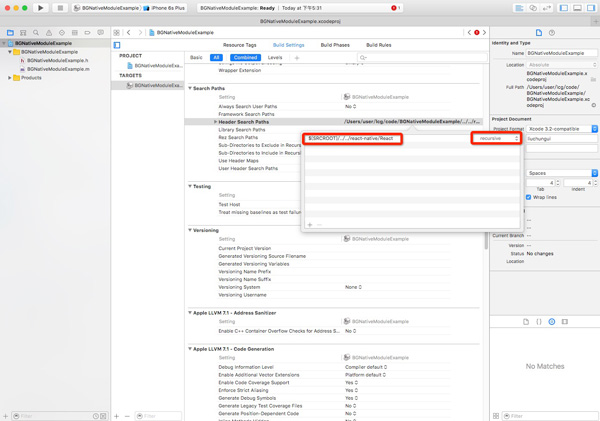Open the recursive dropdown in popup

497,139
